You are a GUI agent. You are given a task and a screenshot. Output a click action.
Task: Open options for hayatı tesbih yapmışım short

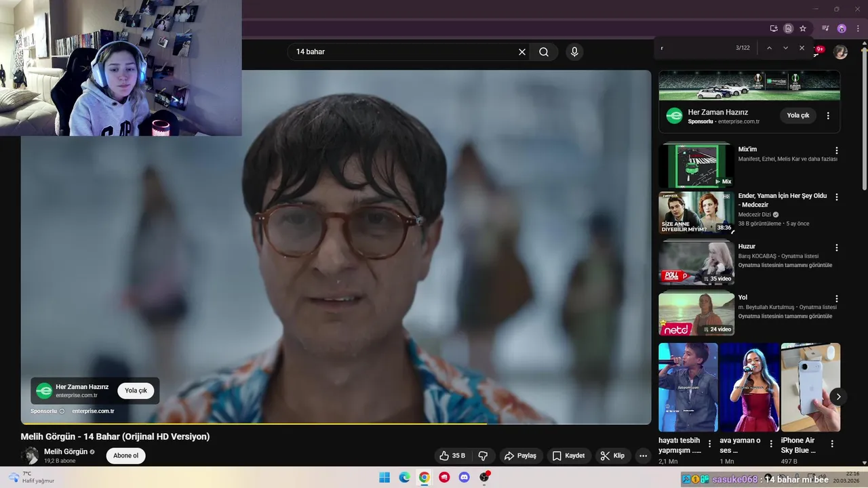710,444
